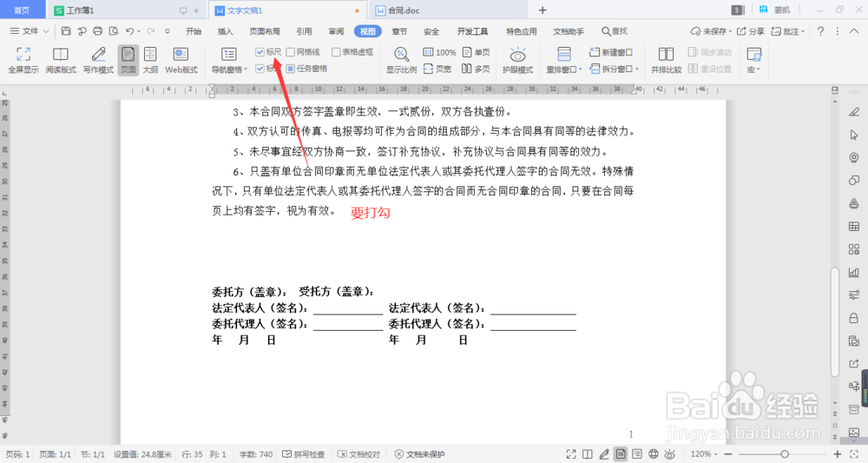Click status bar fullscreen icon
Viewport: 868px width, 463px height.
point(571,454)
